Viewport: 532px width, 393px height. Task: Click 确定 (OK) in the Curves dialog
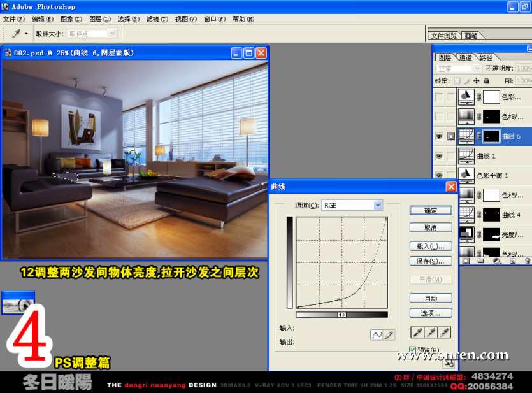pyautogui.click(x=431, y=211)
